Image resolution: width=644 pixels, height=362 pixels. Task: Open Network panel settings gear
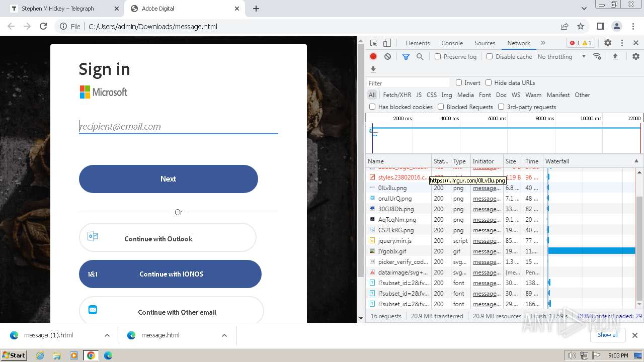(x=636, y=56)
